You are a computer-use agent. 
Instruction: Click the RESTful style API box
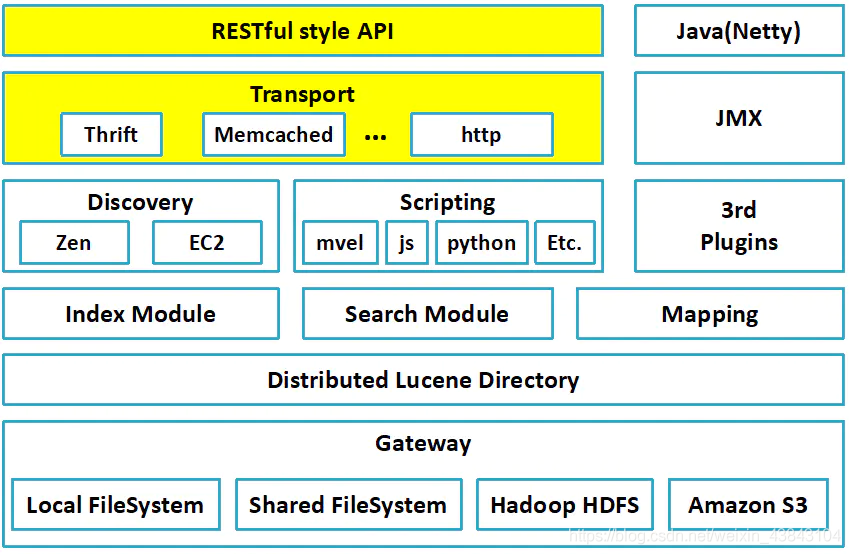point(303,31)
